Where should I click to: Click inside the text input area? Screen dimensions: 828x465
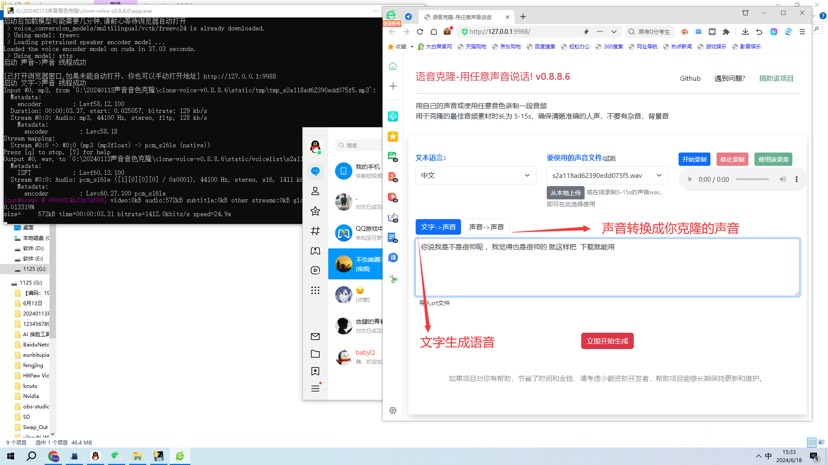pyautogui.click(x=607, y=267)
